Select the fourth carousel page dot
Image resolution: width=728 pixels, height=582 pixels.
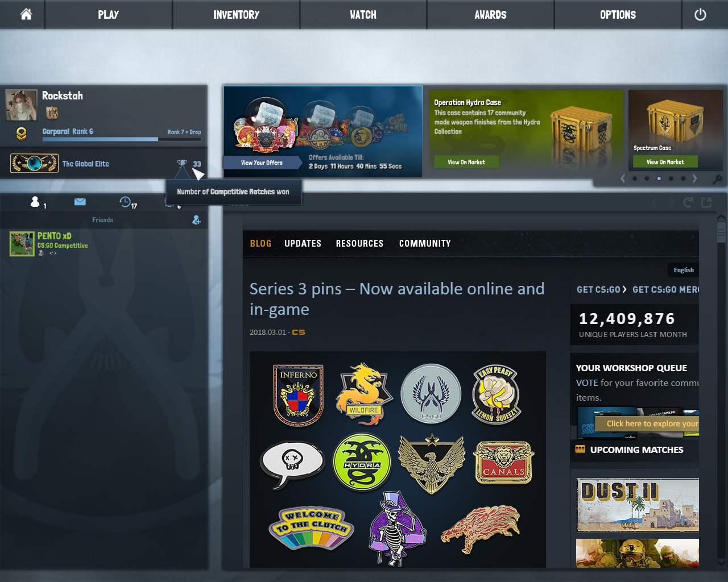click(x=671, y=178)
